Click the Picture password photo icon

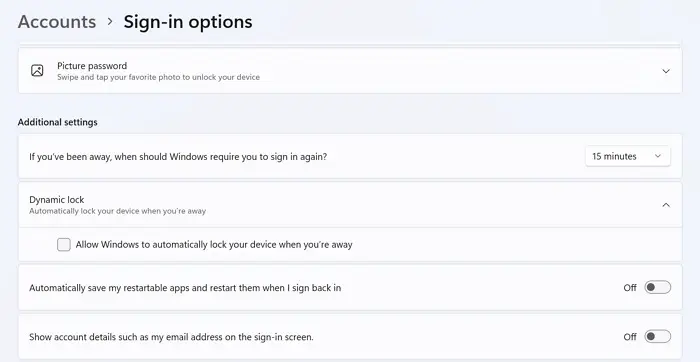tap(37, 71)
